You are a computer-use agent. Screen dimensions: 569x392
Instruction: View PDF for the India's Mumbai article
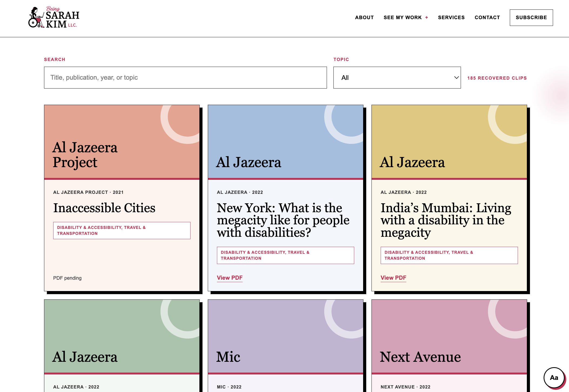[x=393, y=278]
